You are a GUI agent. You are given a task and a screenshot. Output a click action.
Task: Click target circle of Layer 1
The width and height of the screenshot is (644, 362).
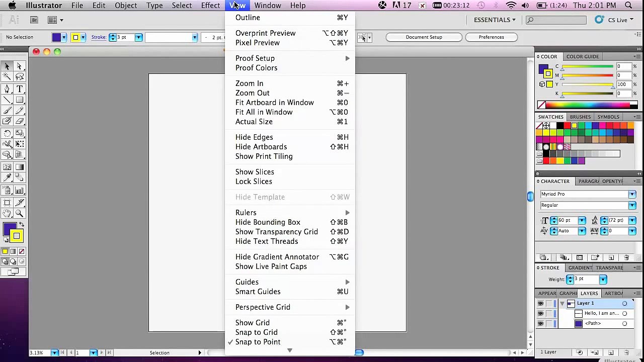click(624, 304)
